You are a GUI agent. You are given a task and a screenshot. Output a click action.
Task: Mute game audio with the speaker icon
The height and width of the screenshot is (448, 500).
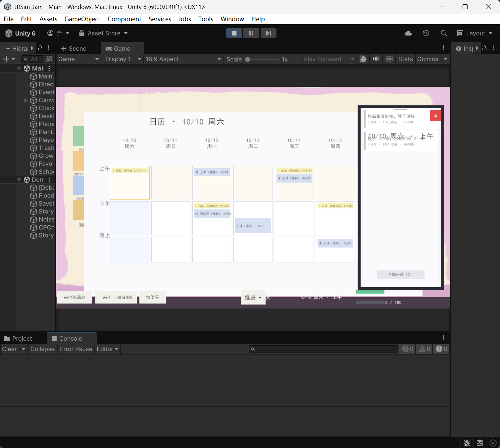click(x=376, y=59)
